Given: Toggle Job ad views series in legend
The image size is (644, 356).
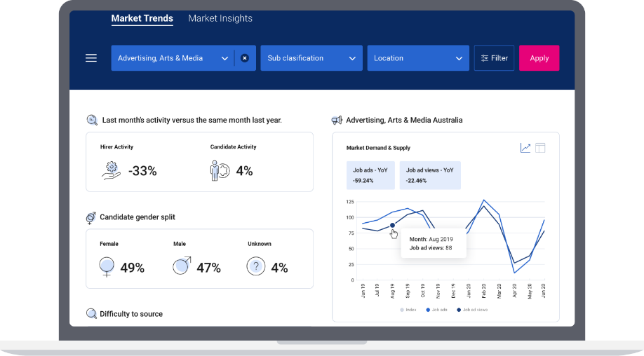Looking at the screenshot, I should click(x=471, y=309).
